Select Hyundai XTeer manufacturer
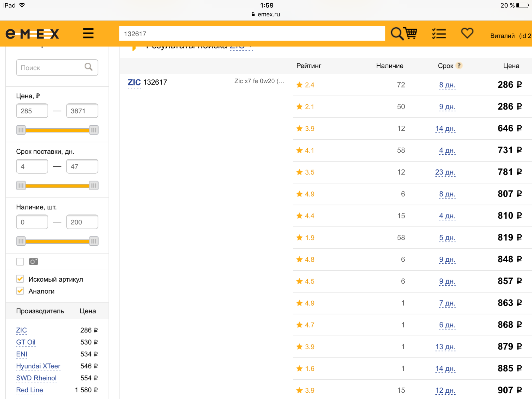 click(x=38, y=366)
